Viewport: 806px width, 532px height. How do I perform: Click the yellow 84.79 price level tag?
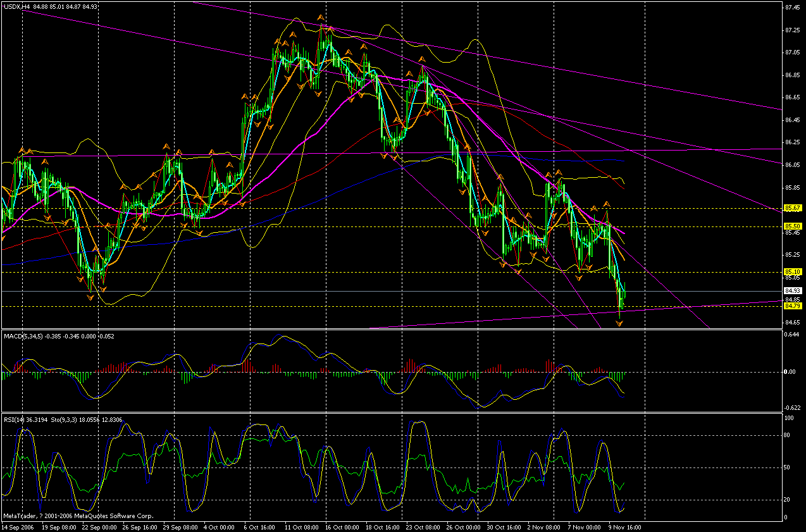point(793,306)
